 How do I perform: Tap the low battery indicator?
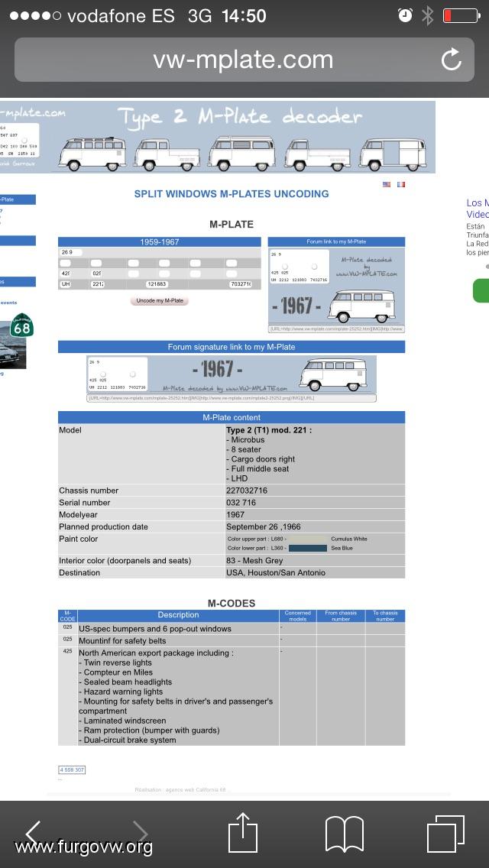coord(461,15)
